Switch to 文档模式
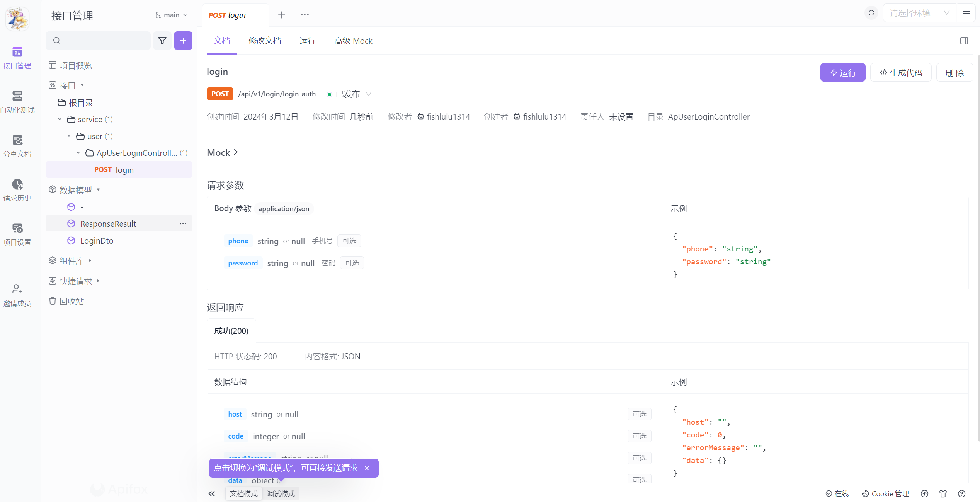The height and width of the screenshot is (502, 980). (243, 493)
